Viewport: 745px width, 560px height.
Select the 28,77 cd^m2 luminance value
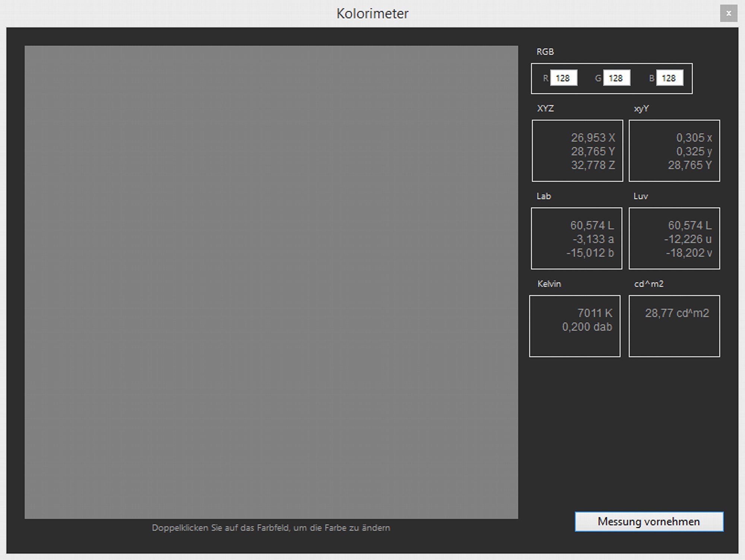677,313
